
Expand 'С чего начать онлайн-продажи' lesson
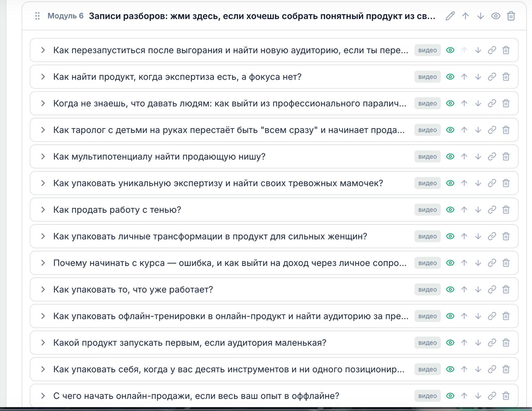coord(43,396)
